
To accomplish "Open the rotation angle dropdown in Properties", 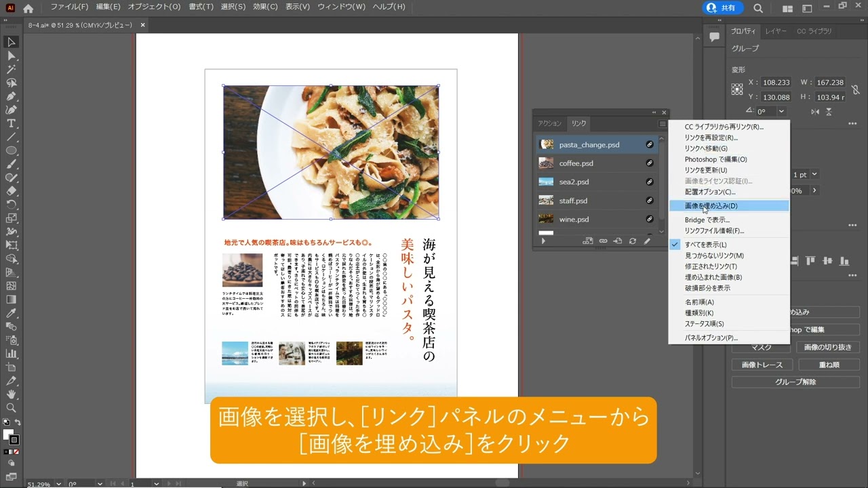I will point(782,111).
